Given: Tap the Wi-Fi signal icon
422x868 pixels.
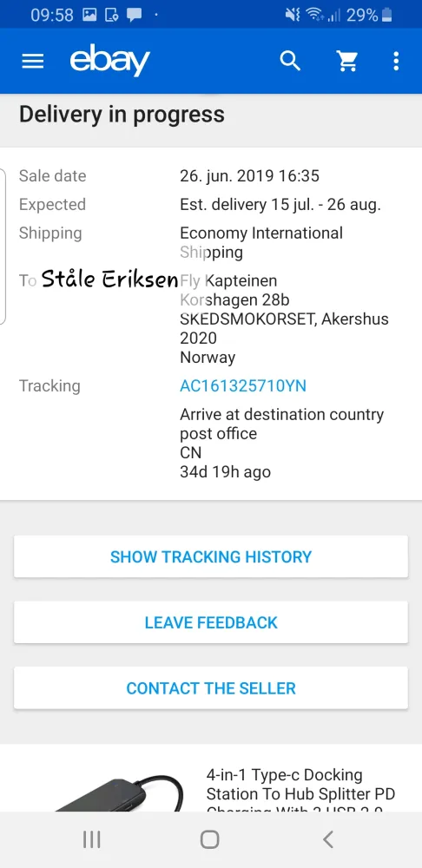Looking at the screenshot, I should 314,15.
